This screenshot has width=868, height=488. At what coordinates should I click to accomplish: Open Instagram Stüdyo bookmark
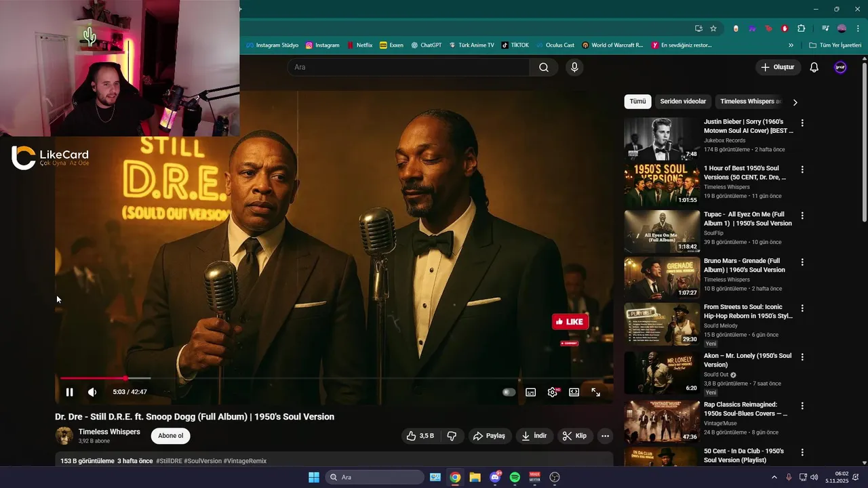(x=272, y=45)
